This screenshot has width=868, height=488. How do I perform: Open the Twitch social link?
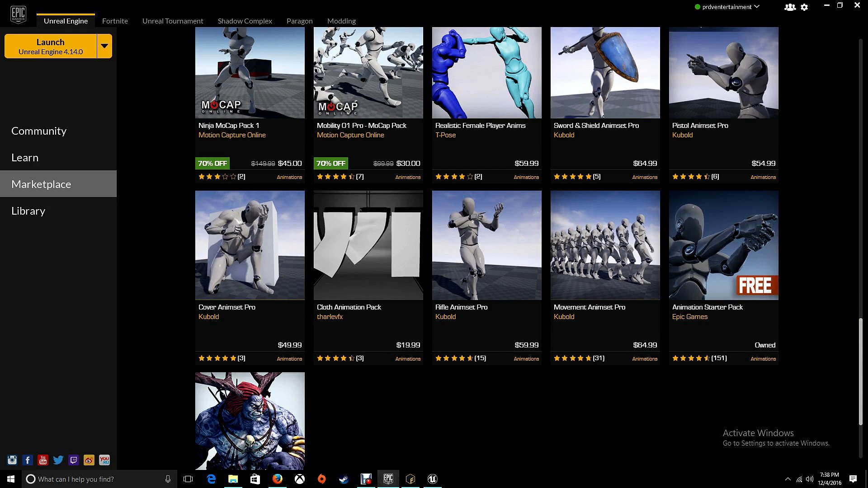74,460
